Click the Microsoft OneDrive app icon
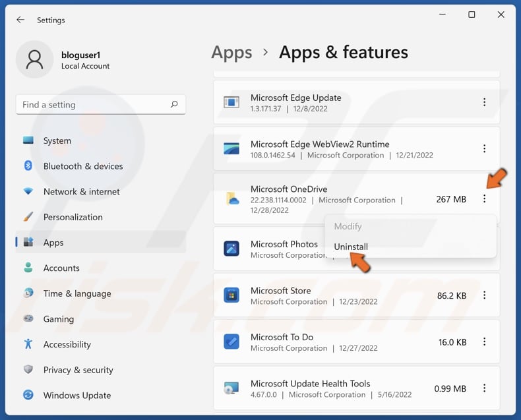 pos(232,198)
